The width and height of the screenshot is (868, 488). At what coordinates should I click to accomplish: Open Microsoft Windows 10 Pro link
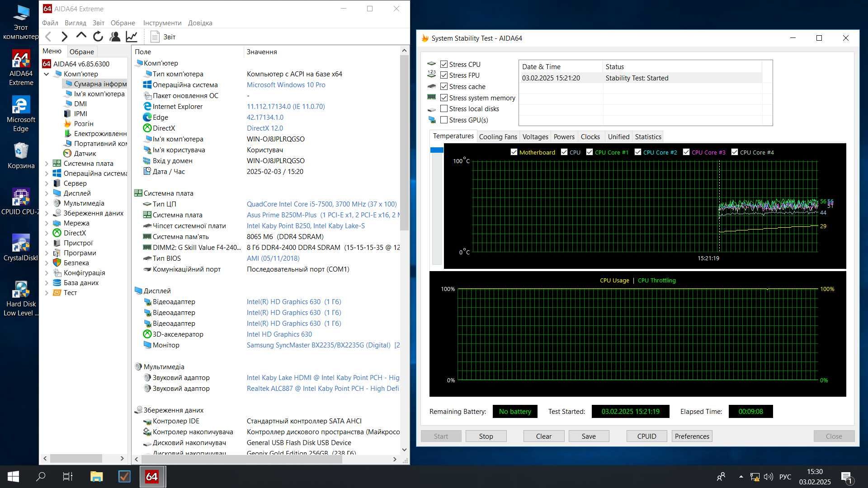coord(286,84)
